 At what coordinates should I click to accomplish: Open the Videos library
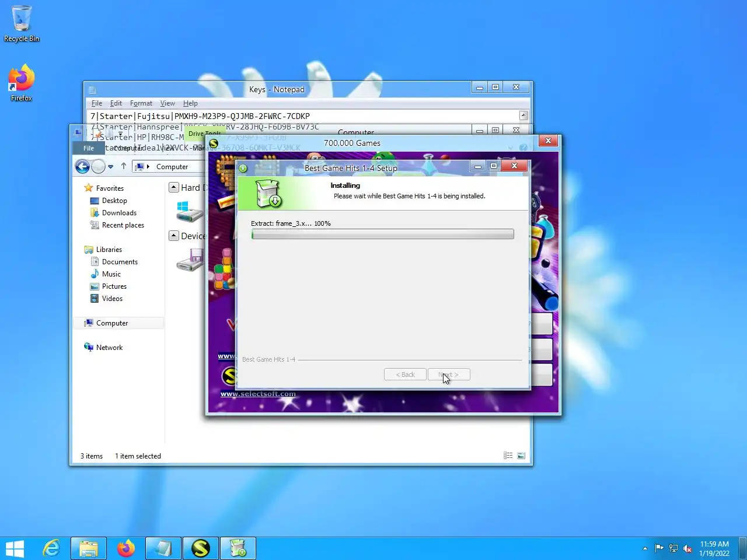[x=112, y=298]
